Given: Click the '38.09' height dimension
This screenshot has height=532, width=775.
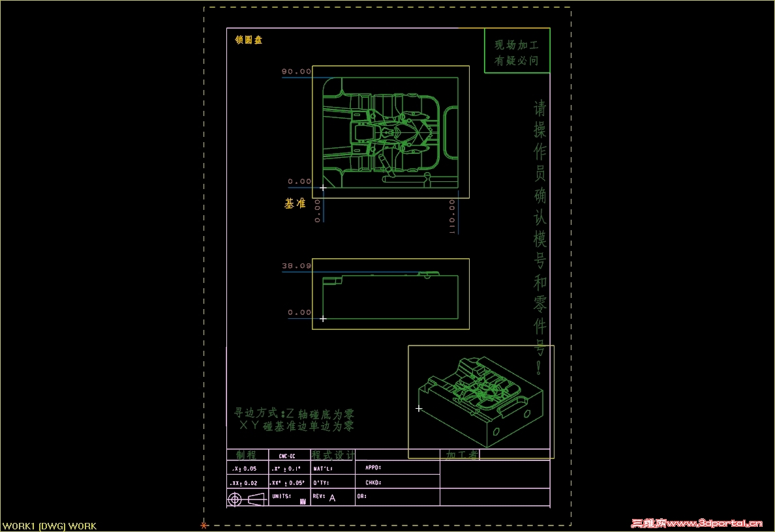Looking at the screenshot, I should (x=297, y=266).
